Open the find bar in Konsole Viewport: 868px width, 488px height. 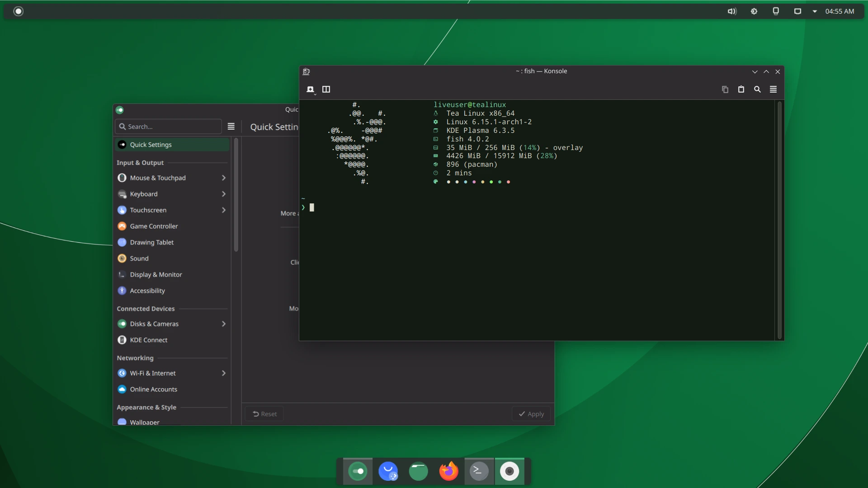(x=757, y=89)
